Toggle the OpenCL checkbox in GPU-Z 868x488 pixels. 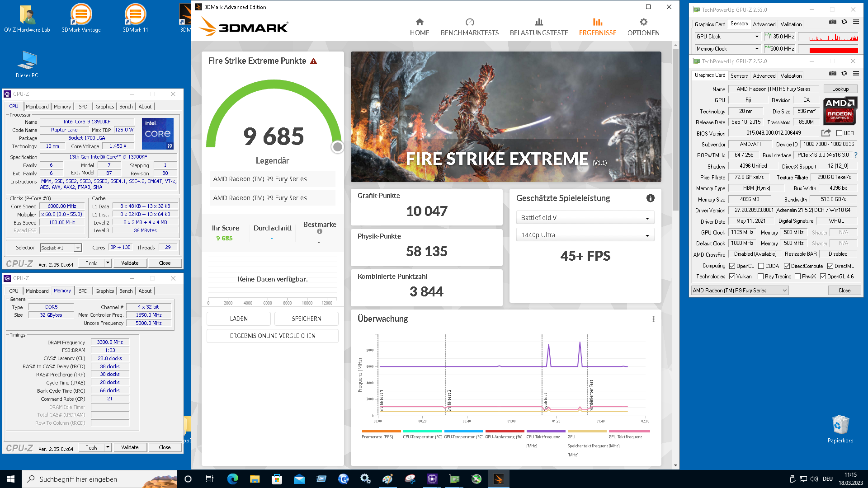tap(732, 266)
